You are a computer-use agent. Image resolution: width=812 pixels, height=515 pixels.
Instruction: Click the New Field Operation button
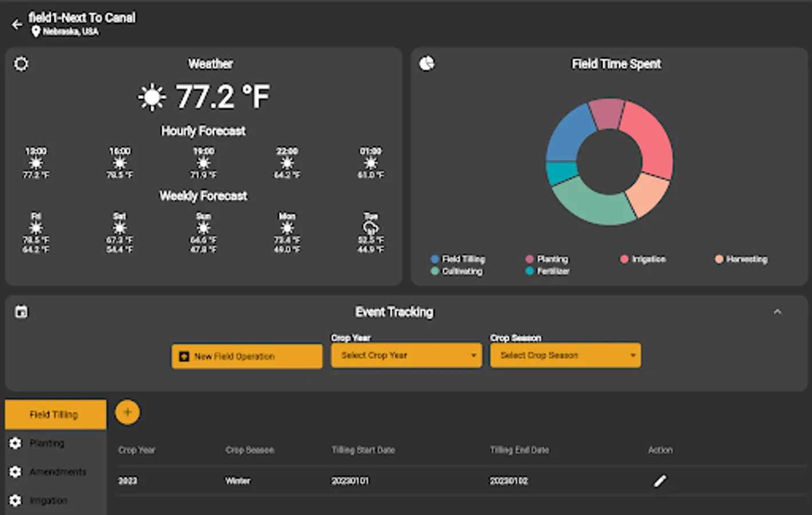coord(247,356)
